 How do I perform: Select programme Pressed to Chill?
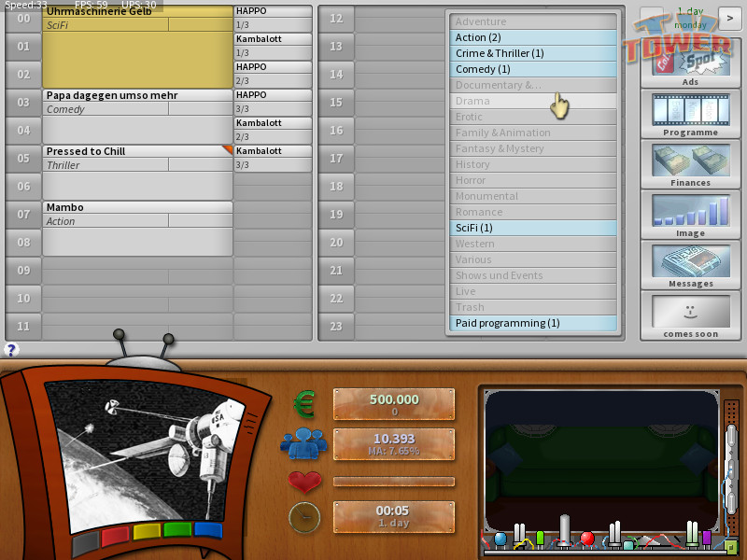[x=137, y=173]
